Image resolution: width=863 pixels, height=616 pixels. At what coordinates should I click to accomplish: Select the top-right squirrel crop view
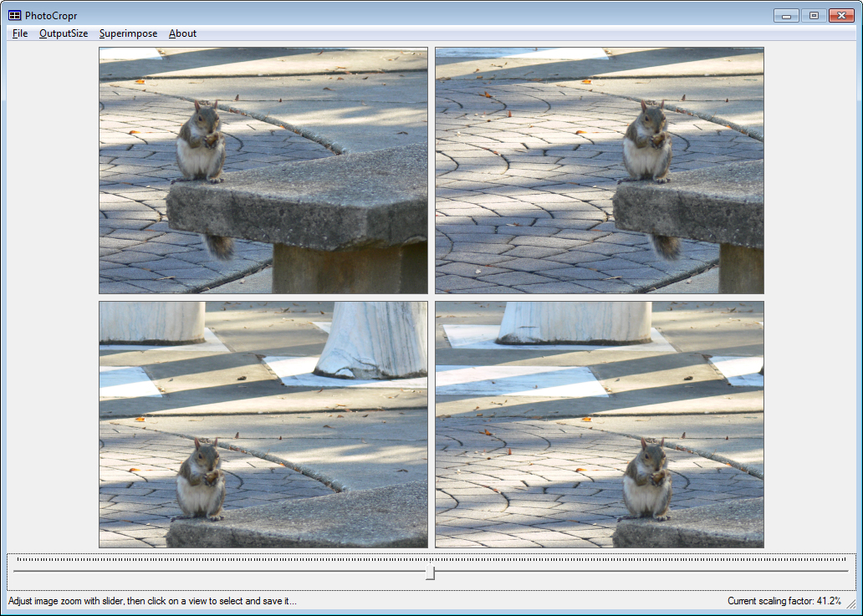[600, 171]
